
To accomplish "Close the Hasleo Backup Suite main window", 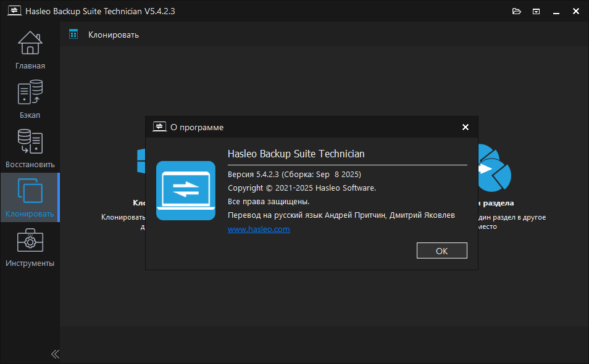I will [576, 11].
